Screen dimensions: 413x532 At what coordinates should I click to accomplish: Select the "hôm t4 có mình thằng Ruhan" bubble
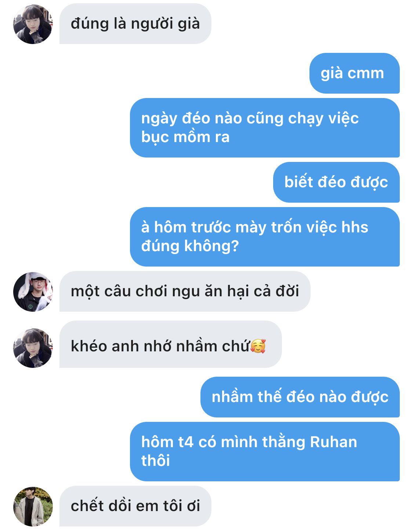point(265,452)
